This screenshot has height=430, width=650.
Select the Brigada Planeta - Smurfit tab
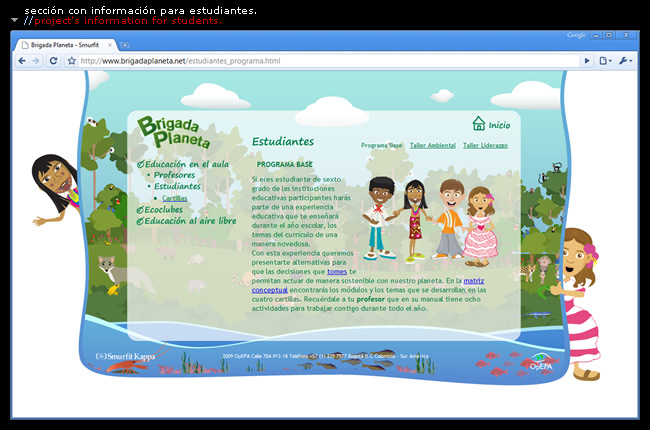[65, 45]
